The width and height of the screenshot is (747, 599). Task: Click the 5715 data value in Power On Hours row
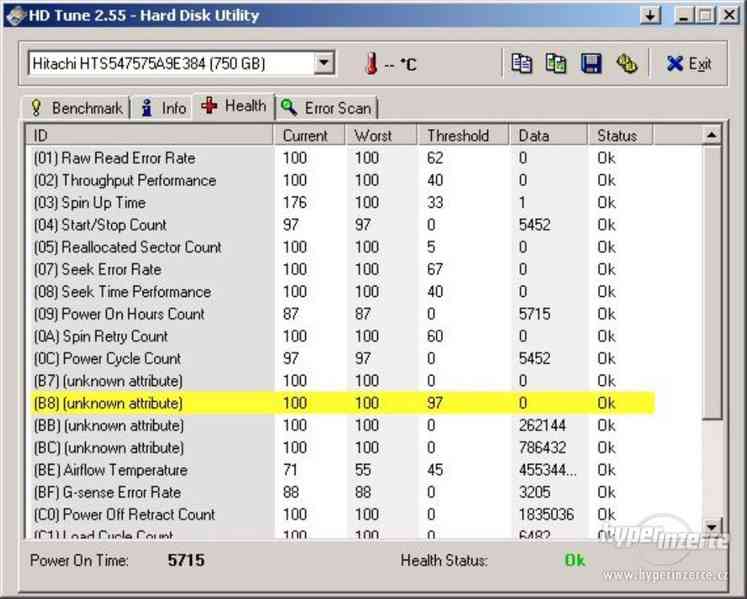(535, 314)
